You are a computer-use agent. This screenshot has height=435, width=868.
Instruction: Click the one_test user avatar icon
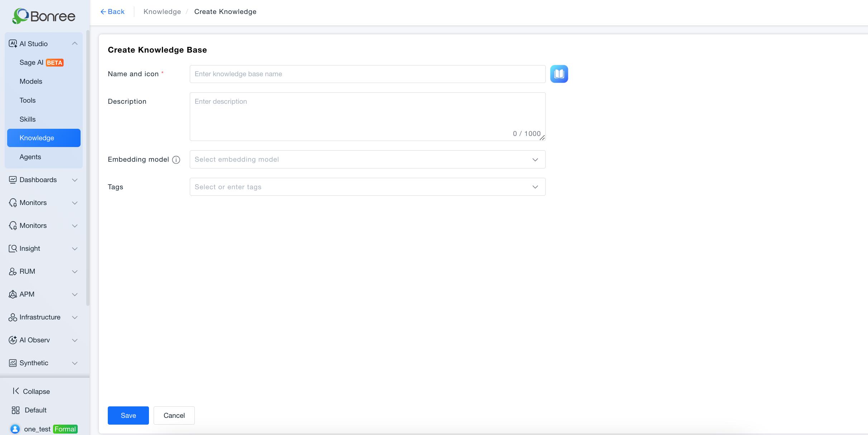15,429
